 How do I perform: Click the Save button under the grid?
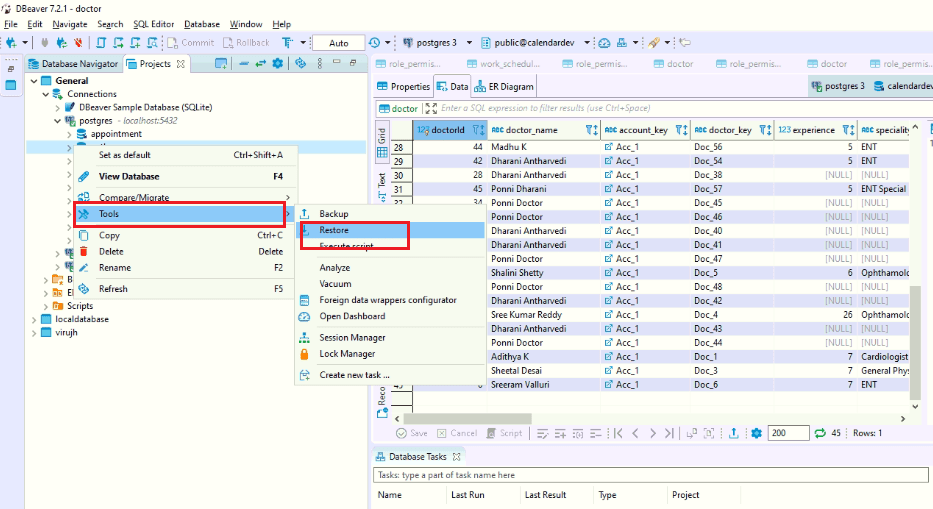click(x=412, y=433)
